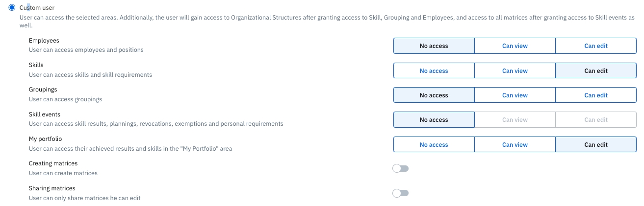Set My portfolio to Can view
Screen dimensions: 644x206
click(x=515, y=145)
